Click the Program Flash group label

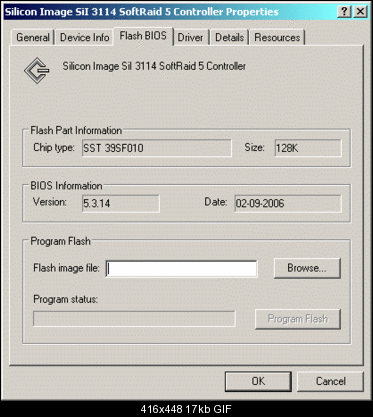coord(60,241)
